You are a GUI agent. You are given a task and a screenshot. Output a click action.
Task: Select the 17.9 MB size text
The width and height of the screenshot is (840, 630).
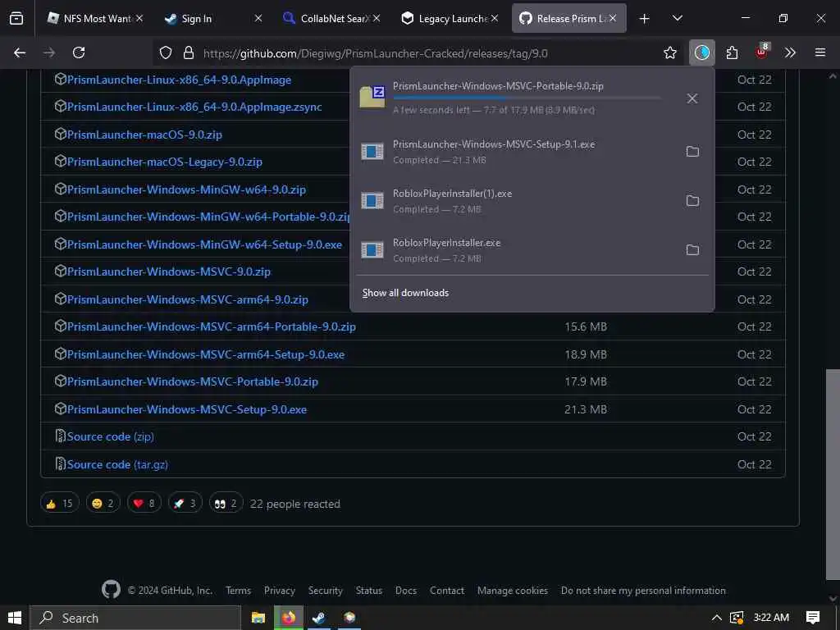click(x=586, y=381)
